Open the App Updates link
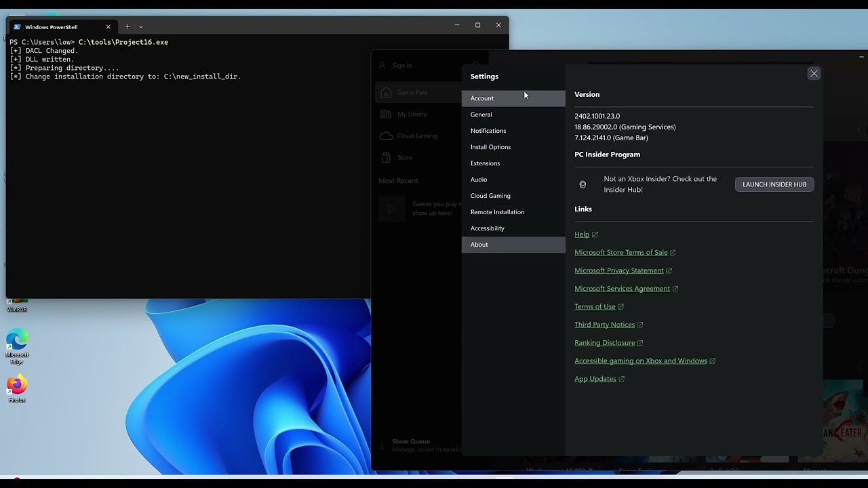Viewport: 868px width, 488px height. coord(595,379)
